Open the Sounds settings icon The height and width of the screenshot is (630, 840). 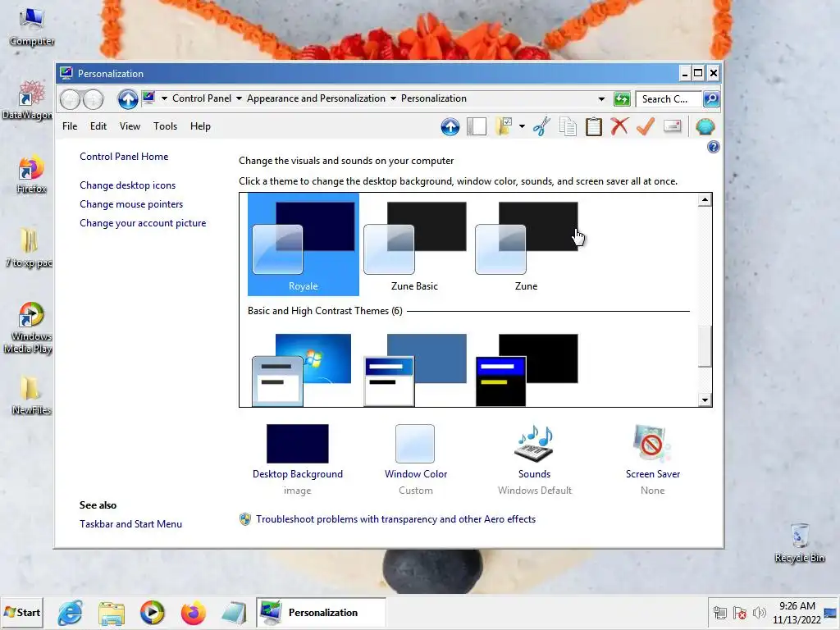534,444
